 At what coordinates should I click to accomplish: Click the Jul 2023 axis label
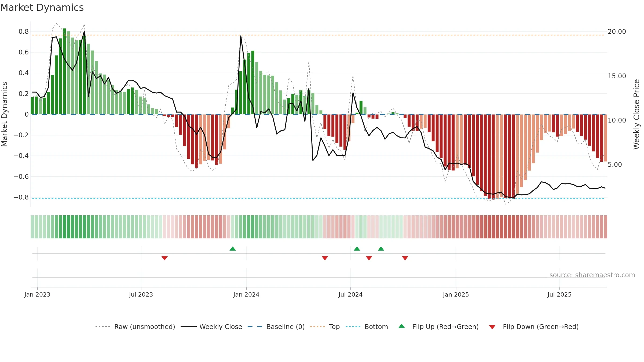pos(141,294)
